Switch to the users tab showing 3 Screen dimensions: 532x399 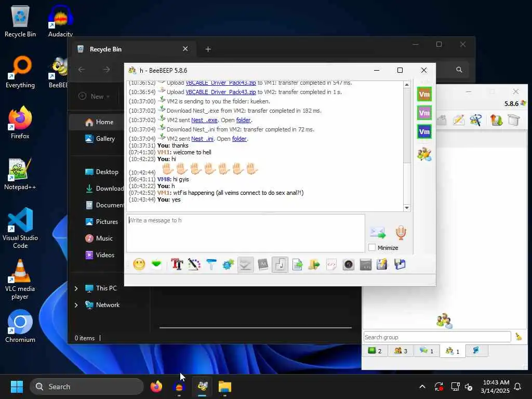(x=401, y=351)
